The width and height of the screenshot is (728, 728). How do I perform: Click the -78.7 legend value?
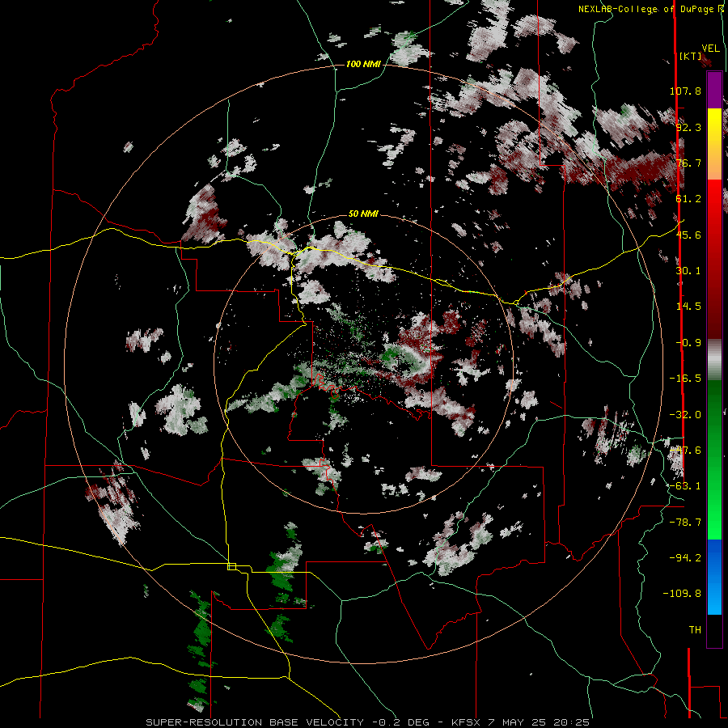click(x=685, y=523)
